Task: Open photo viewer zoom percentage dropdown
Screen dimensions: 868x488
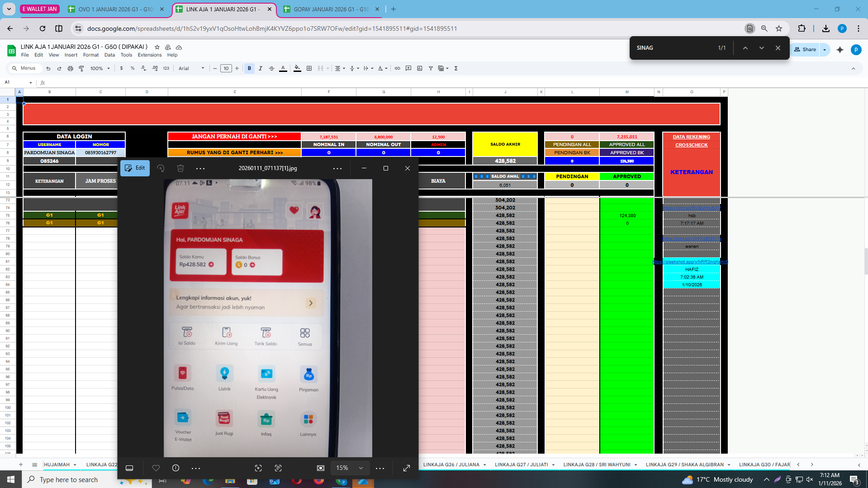Action: (350, 468)
